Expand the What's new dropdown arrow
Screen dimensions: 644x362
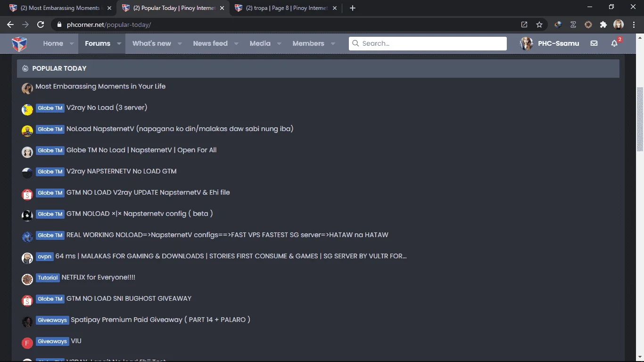tap(180, 43)
